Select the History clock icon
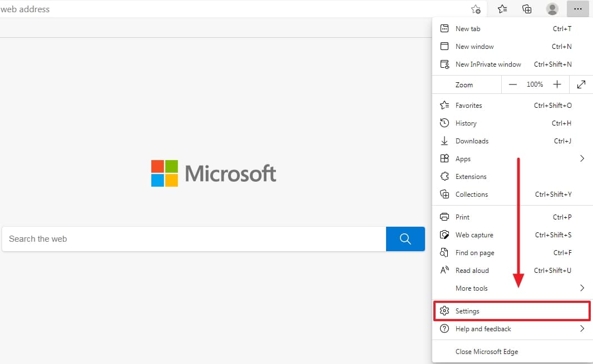The height and width of the screenshot is (364, 593). [x=444, y=123]
